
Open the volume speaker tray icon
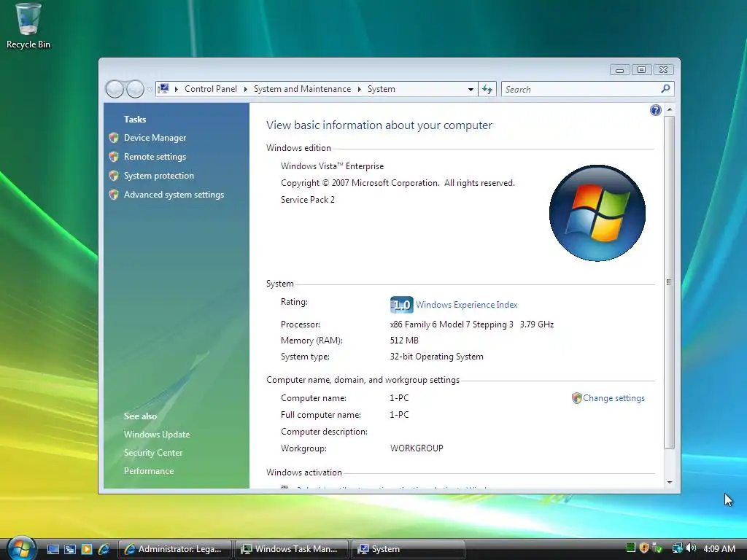[691, 548]
